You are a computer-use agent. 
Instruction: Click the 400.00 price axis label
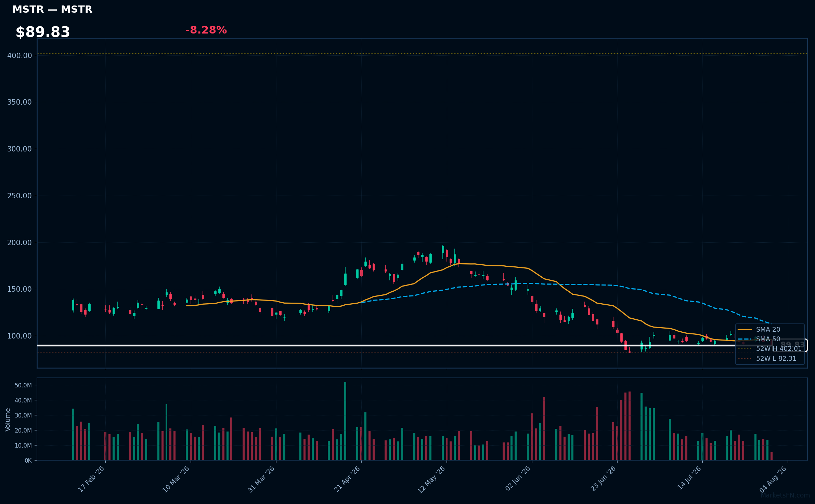(x=20, y=55)
